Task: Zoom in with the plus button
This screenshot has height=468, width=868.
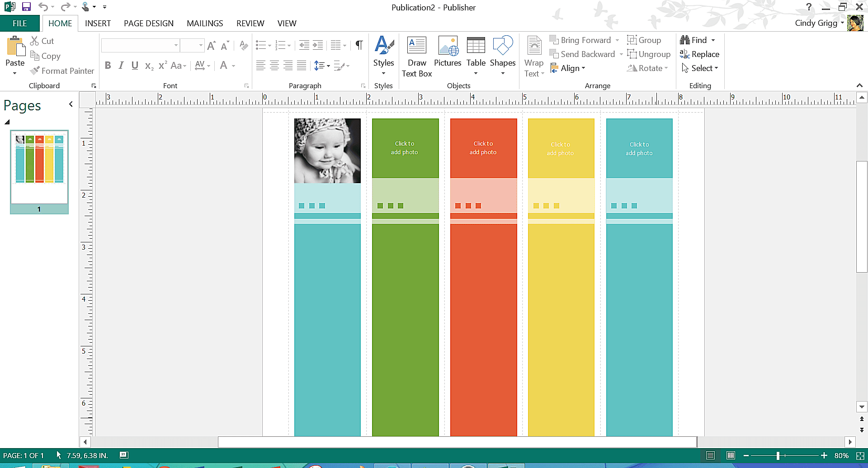Action: pos(824,456)
